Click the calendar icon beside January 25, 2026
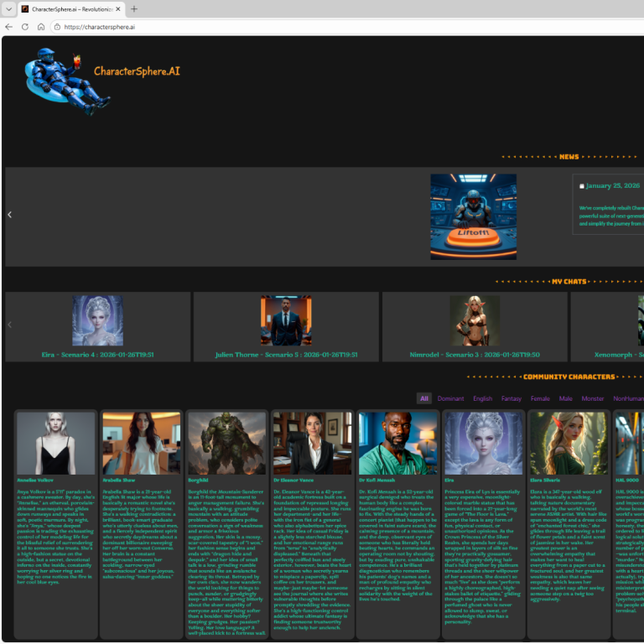Image resolution: width=644 pixels, height=644 pixels. [x=582, y=186]
